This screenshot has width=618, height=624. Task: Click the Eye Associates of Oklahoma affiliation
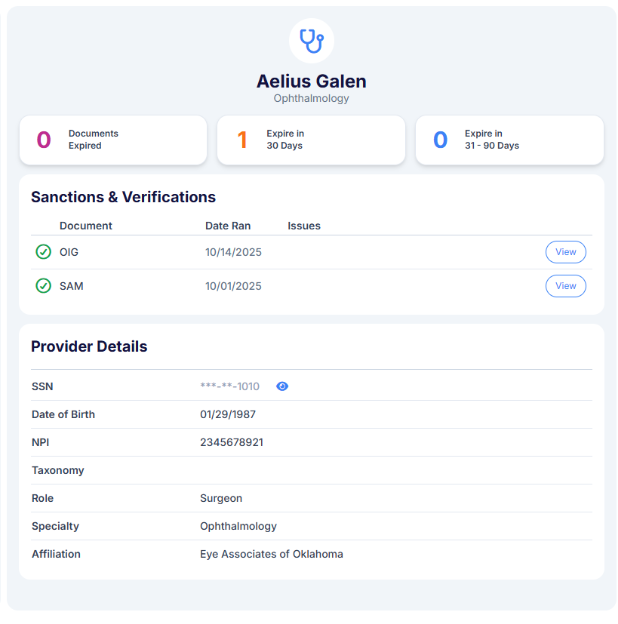(x=271, y=554)
